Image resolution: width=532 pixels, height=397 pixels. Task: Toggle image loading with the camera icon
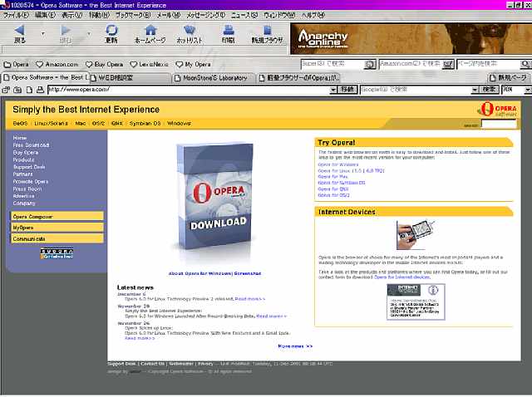17,90
